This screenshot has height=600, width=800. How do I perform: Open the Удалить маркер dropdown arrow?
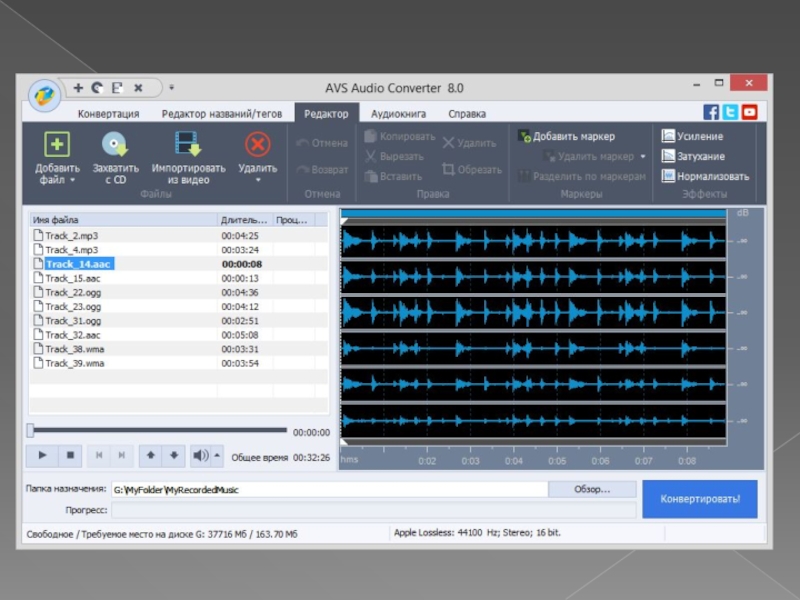(642, 157)
